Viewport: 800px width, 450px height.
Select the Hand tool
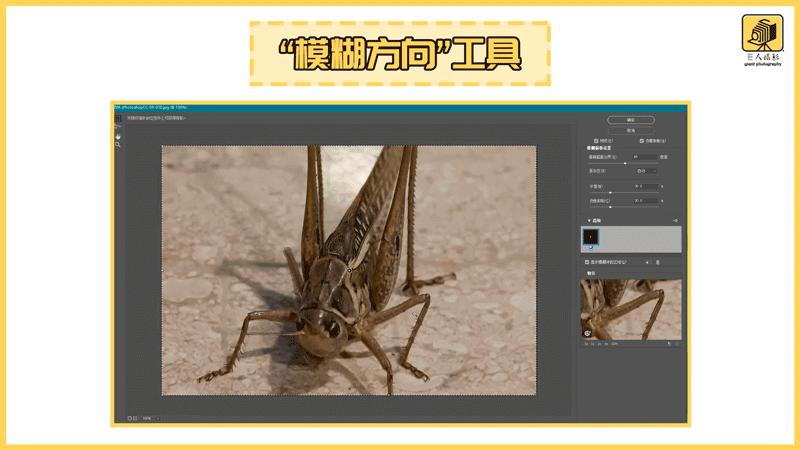(118, 136)
